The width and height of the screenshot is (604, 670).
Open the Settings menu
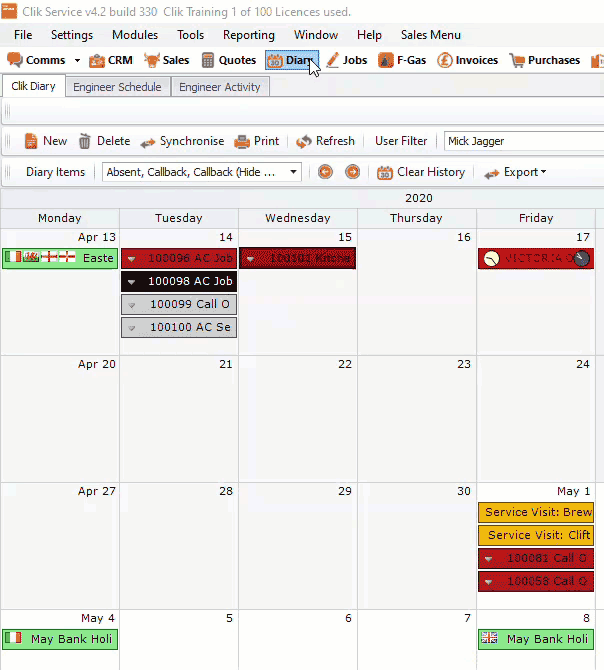[72, 35]
